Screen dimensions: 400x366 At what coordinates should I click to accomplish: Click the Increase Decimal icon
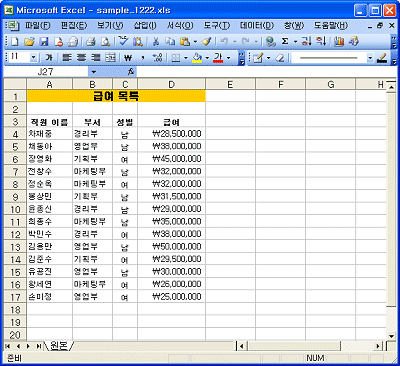point(157,58)
